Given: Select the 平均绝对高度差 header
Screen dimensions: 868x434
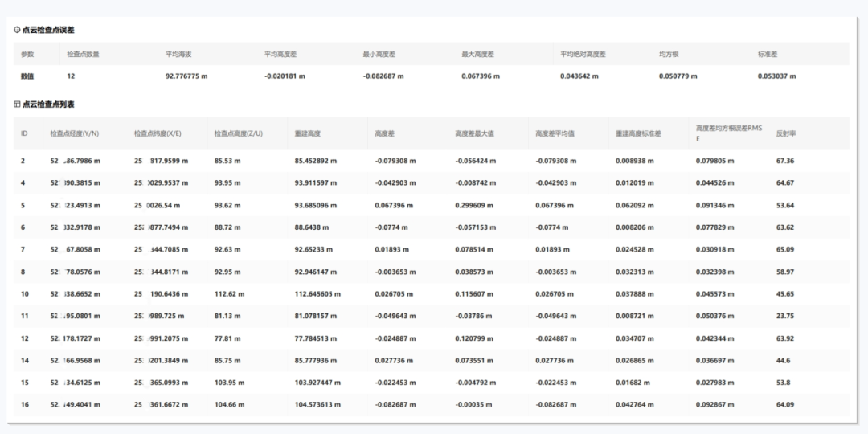Looking at the screenshot, I should point(583,55).
